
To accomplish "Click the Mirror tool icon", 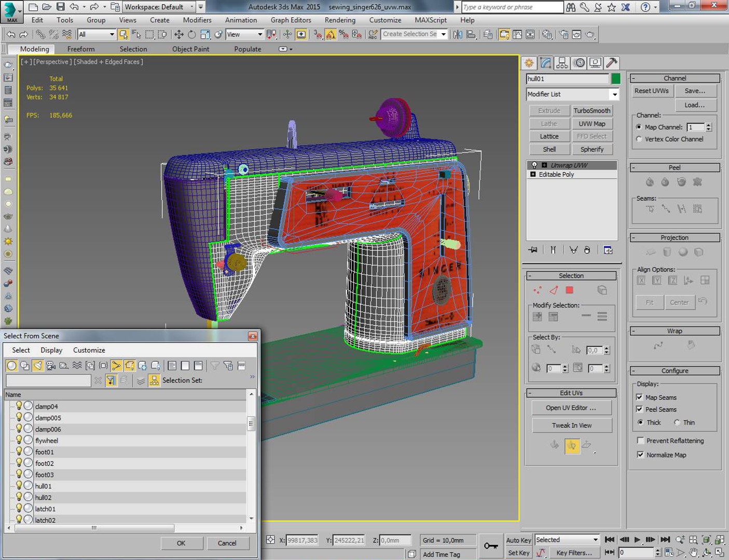I will click(x=458, y=34).
